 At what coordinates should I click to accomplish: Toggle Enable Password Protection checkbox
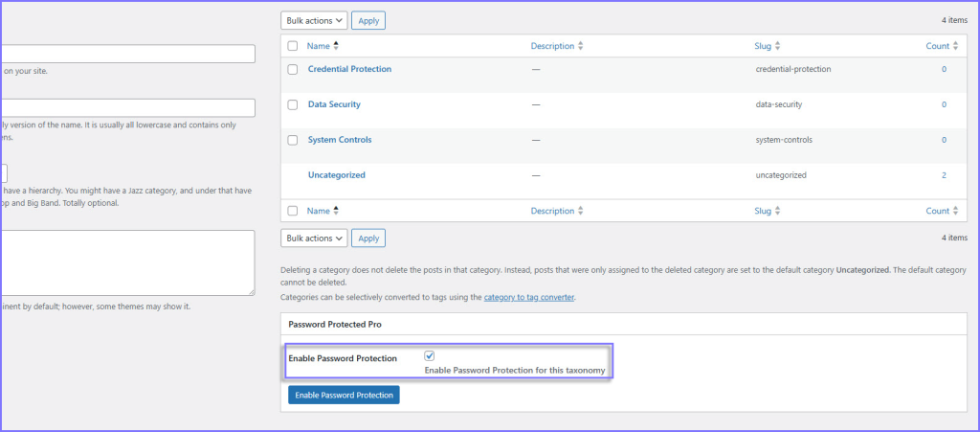click(x=430, y=355)
